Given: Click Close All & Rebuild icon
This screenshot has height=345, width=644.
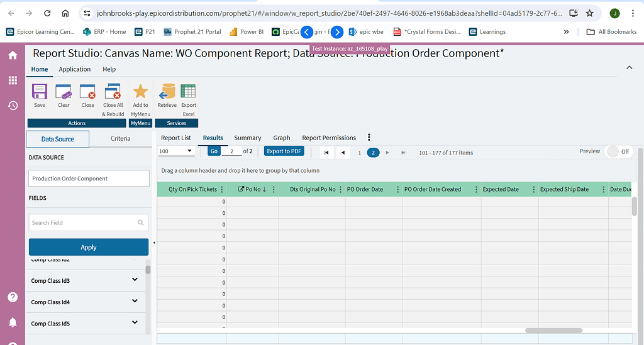Looking at the screenshot, I should [x=113, y=92].
